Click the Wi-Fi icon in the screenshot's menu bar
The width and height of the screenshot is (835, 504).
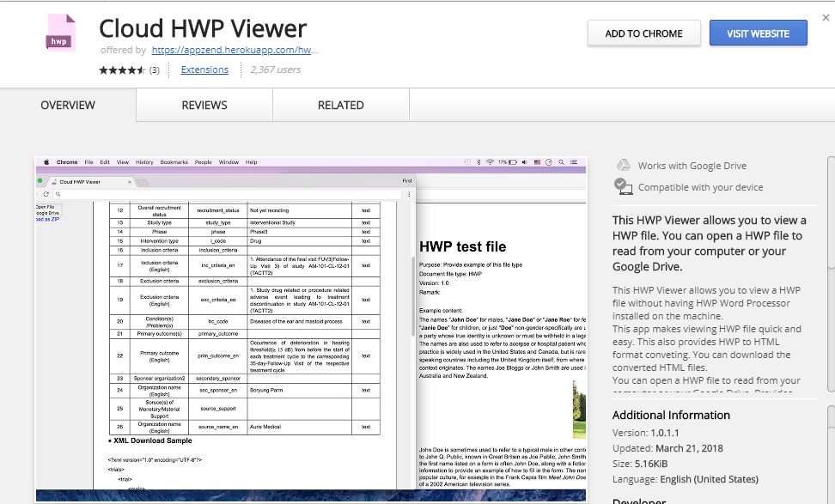(x=490, y=161)
